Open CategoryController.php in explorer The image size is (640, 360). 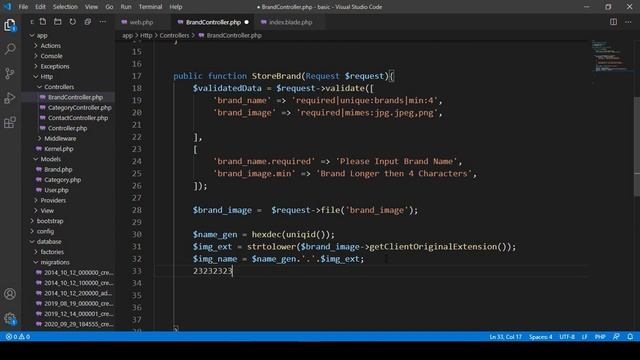80,107
